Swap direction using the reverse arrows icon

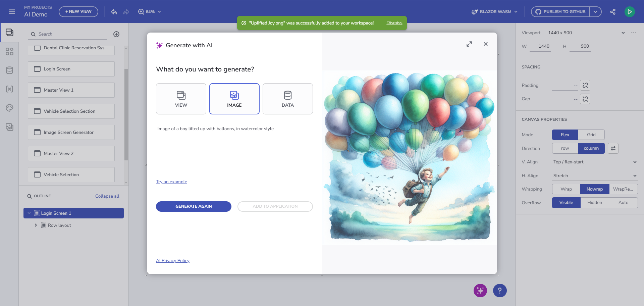(613, 148)
